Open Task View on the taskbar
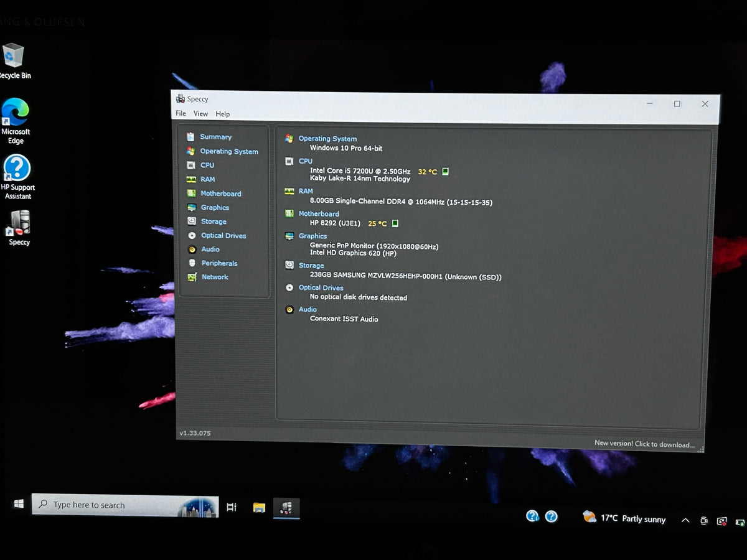 tap(232, 507)
